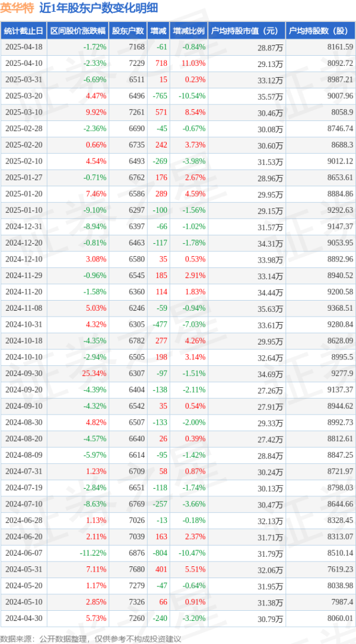Click the market value 27.26万
356x644 pixels.
[271, 391]
